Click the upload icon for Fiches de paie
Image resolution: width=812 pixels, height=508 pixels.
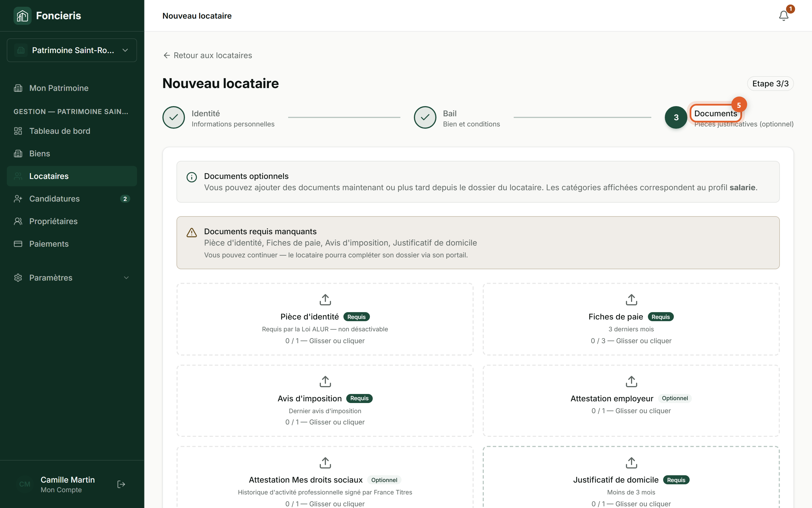(x=631, y=299)
